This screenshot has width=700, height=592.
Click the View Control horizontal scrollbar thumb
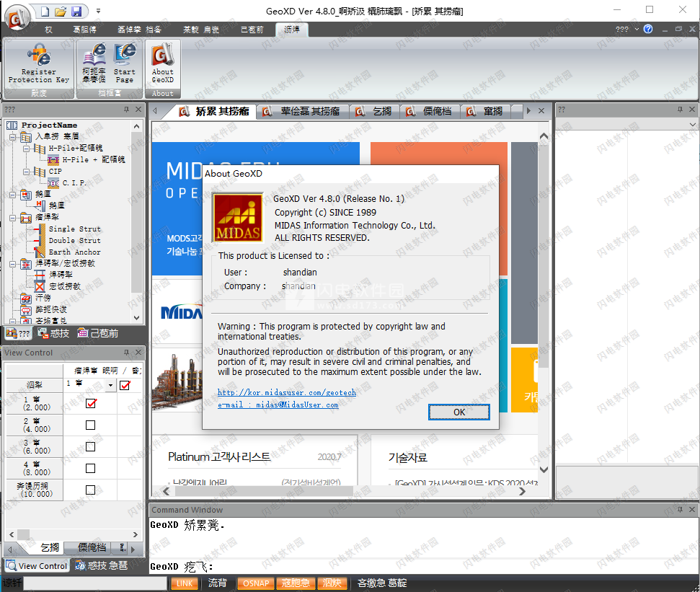[23, 534]
